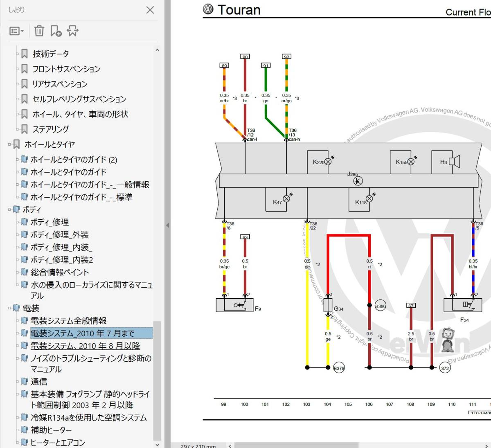Open ノイズのトラブルシューティングと診断のマニュアル bookmark
491x448 pixels.
coord(91,364)
